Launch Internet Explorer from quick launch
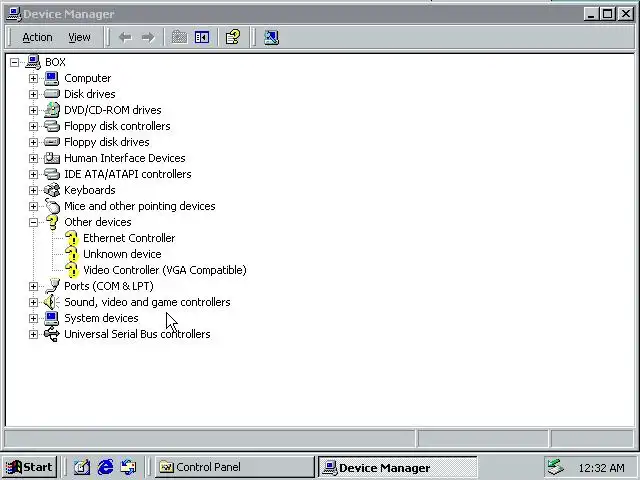This screenshot has height=480, width=640. click(105, 467)
